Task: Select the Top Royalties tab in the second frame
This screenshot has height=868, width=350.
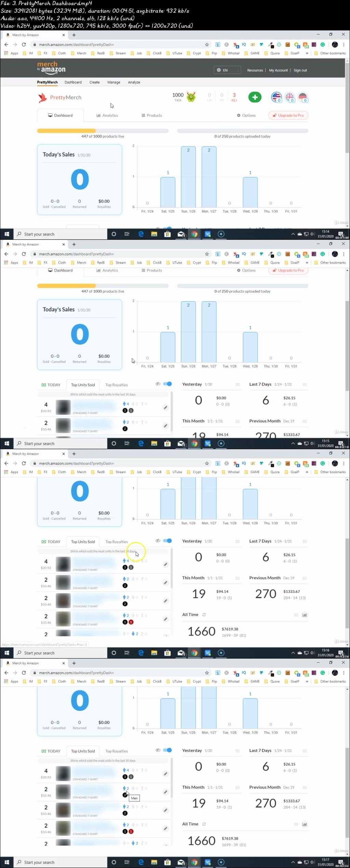Action: coord(117,385)
